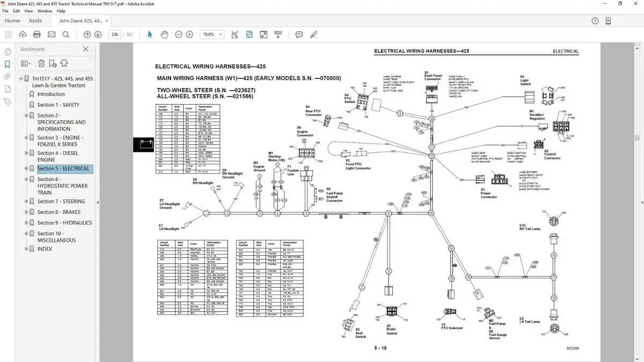The width and height of the screenshot is (644, 362).
Task: Open the Tags panel icon
Action: coord(8,101)
